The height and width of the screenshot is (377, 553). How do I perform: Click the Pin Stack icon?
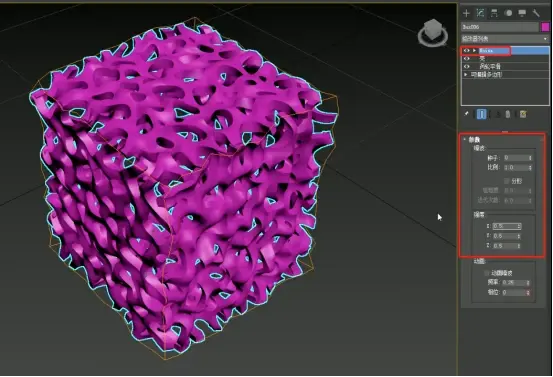coord(467,114)
